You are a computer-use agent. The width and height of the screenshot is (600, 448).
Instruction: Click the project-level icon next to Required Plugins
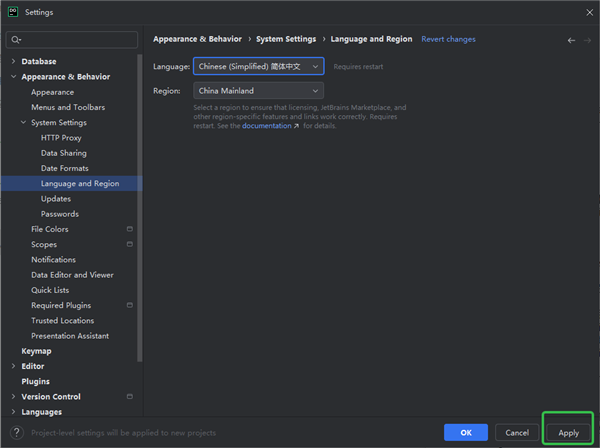point(129,305)
